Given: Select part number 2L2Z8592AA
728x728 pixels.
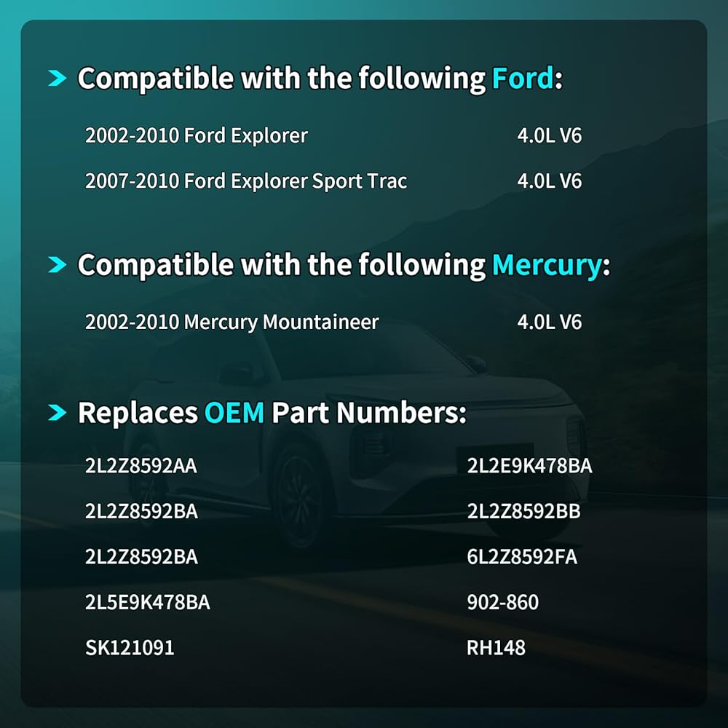Looking at the screenshot, I should [141, 466].
